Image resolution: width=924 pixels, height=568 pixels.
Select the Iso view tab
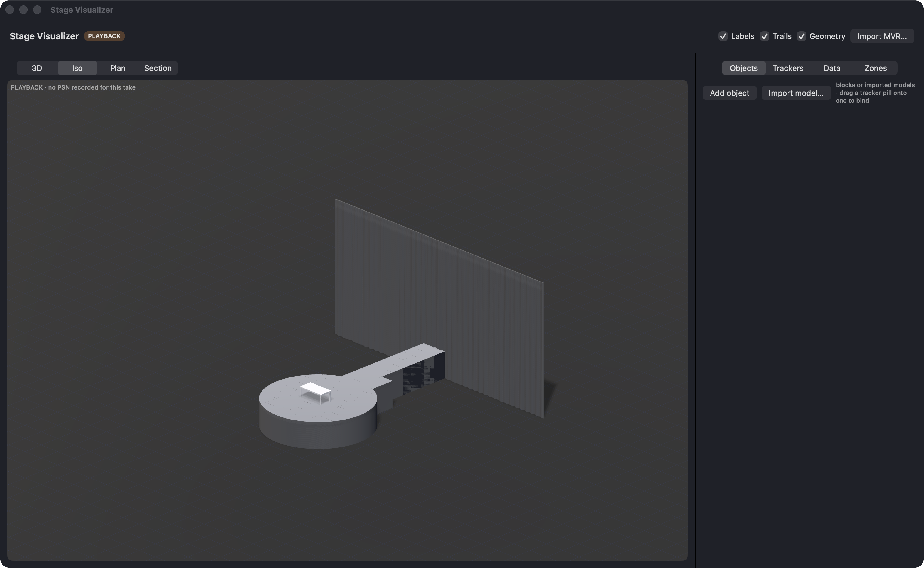point(77,68)
